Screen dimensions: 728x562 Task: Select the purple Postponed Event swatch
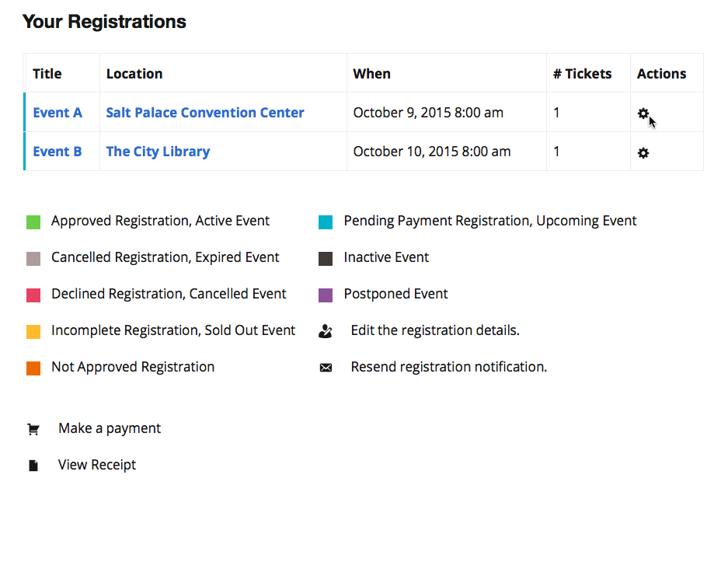coord(326,295)
